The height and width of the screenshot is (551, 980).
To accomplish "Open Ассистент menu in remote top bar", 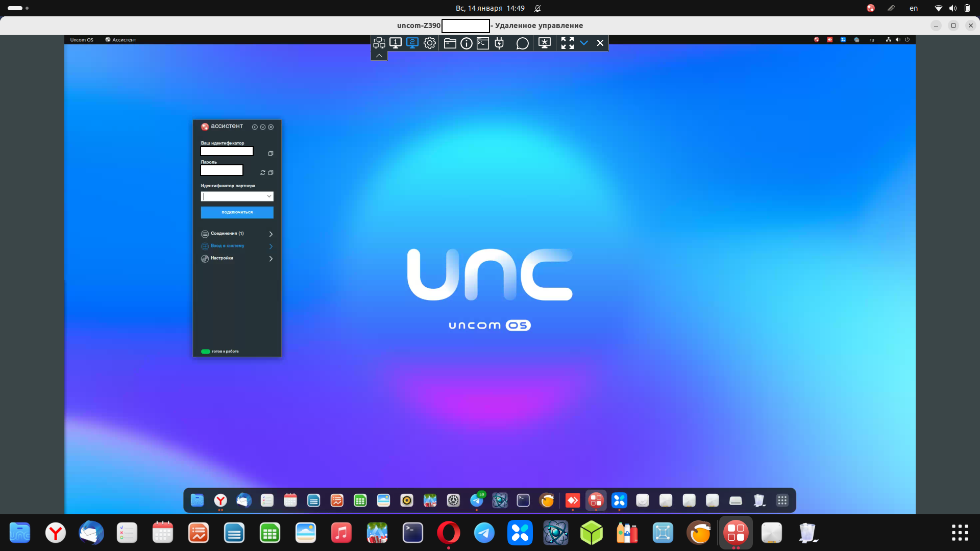I will click(120, 40).
